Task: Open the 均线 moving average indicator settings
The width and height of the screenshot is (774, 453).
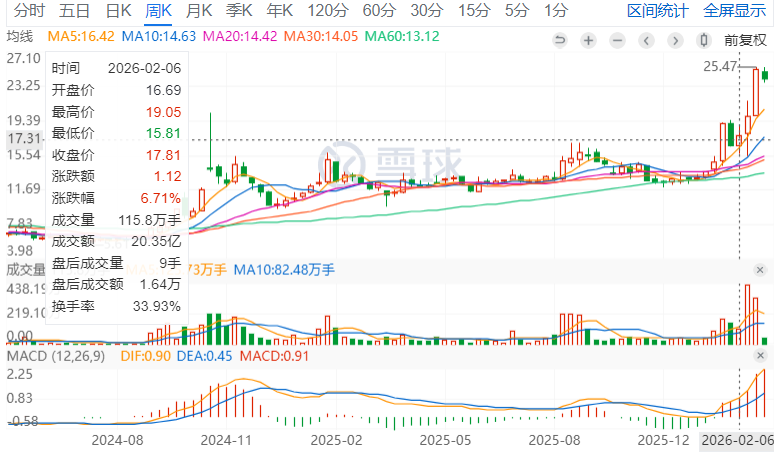Action: point(20,36)
